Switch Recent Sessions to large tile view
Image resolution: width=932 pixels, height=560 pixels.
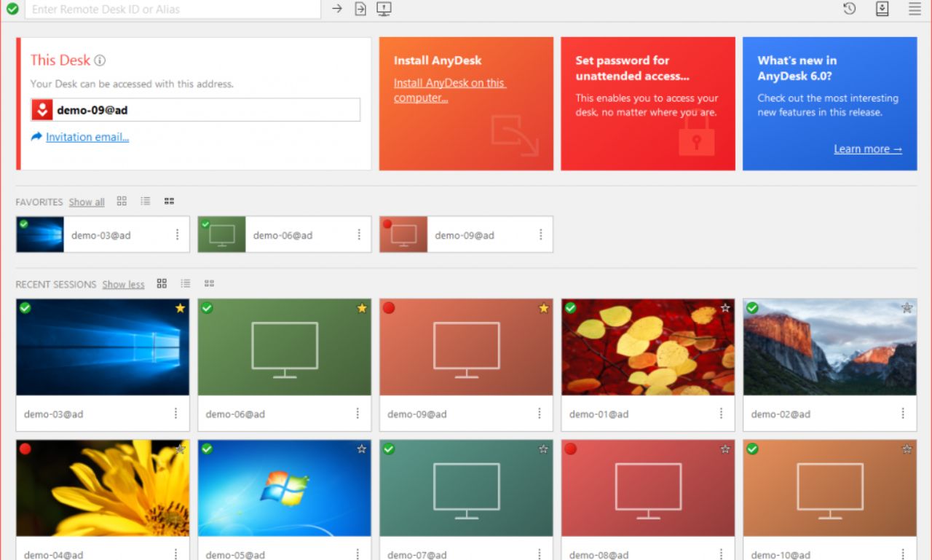[x=162, y=283]
